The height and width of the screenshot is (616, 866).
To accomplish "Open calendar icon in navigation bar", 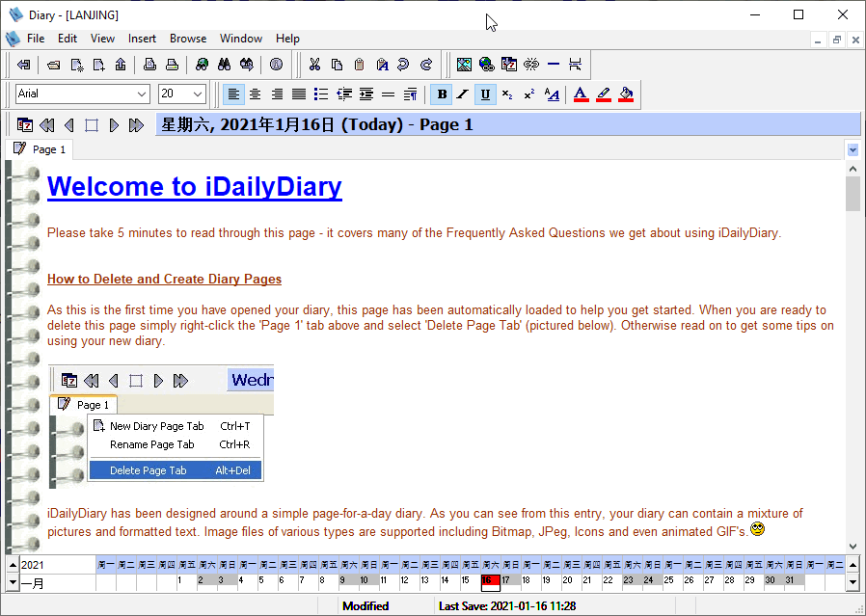I will pos(24,125).
